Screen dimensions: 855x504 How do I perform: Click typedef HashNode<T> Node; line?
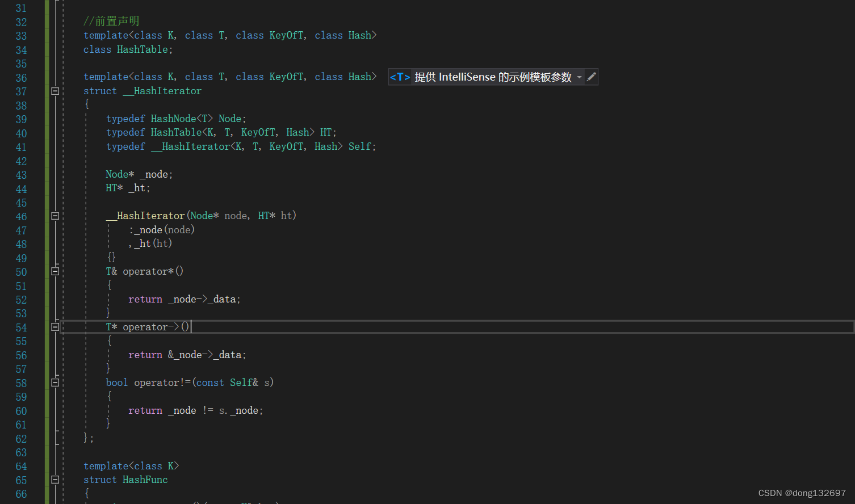(x=176, y=119)
